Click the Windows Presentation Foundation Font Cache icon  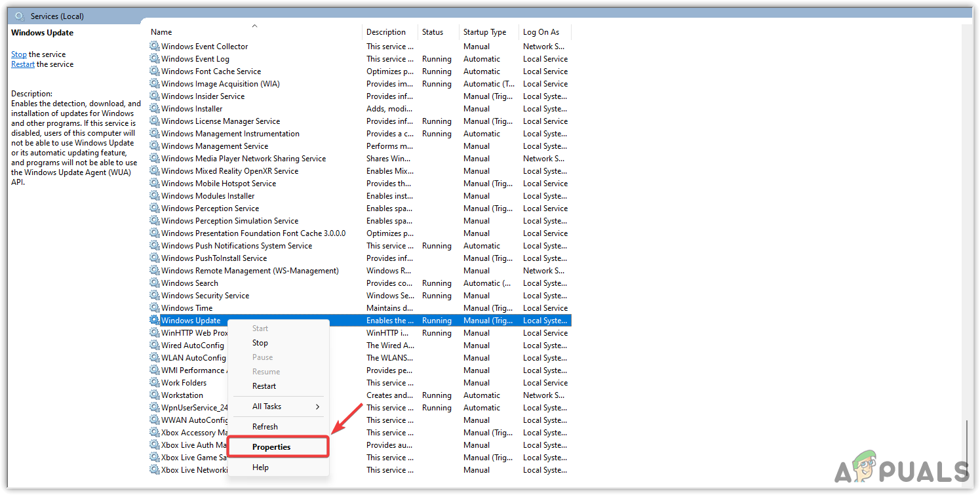pos(155,233)
